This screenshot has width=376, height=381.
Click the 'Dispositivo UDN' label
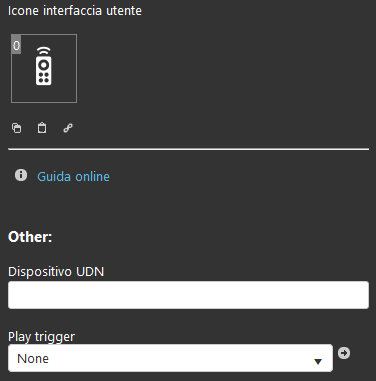(x=56, y=272)
